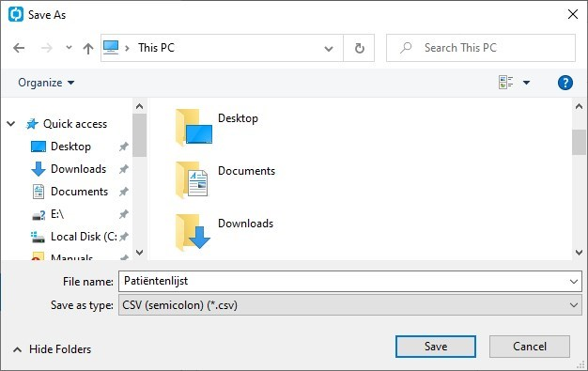Select Local Disk (C:) in sidebar

pos(80,237)
